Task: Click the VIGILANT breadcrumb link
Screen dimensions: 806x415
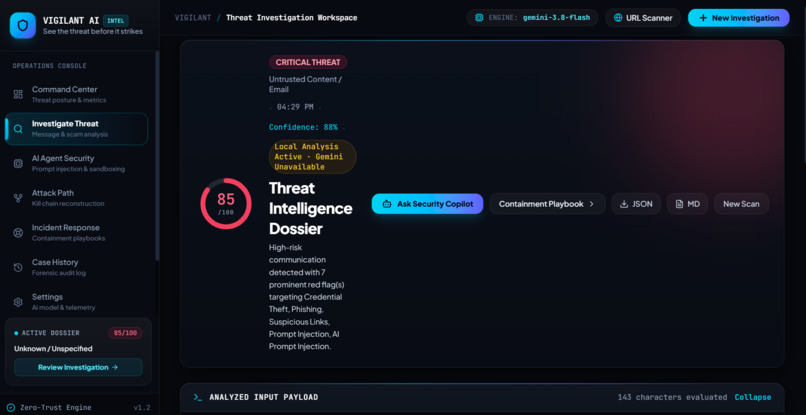Action: tap(193, 17)
